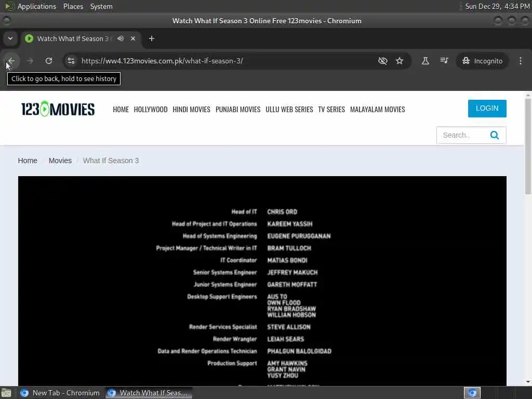The width and height of the screenshot is (532, 399).
Task: Open the PUNJABI MOVIES nav item
Action: coord(238,110)
